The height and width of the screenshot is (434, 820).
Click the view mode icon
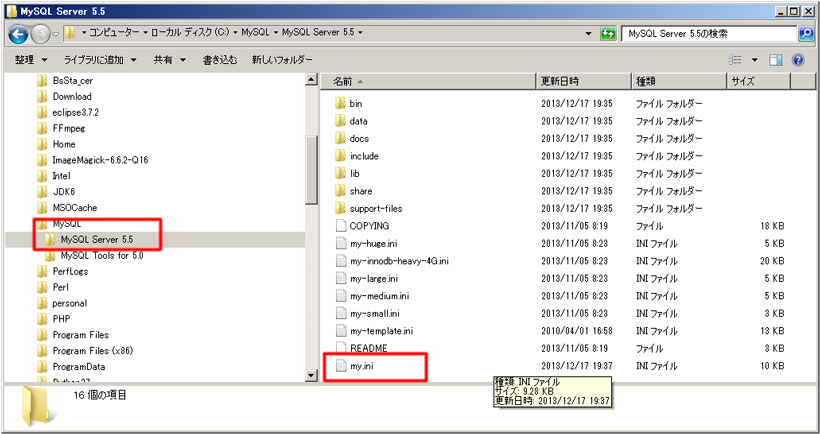click(735, 60)
